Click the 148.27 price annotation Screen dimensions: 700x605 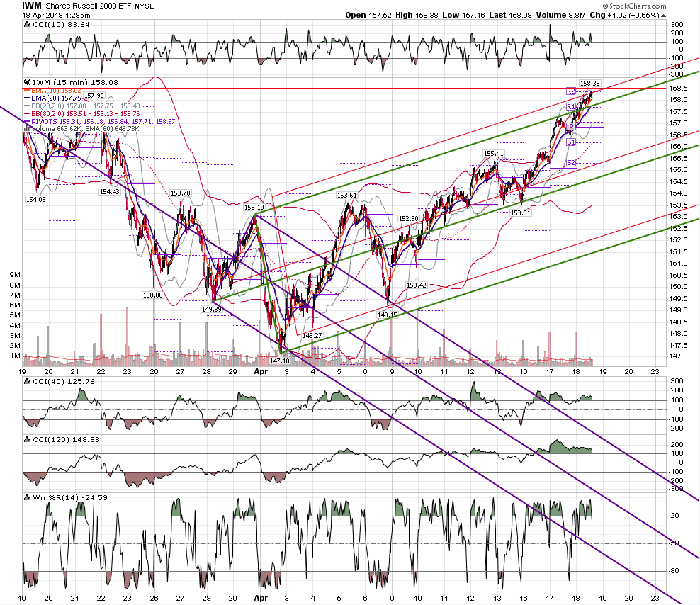pos(312,335)
